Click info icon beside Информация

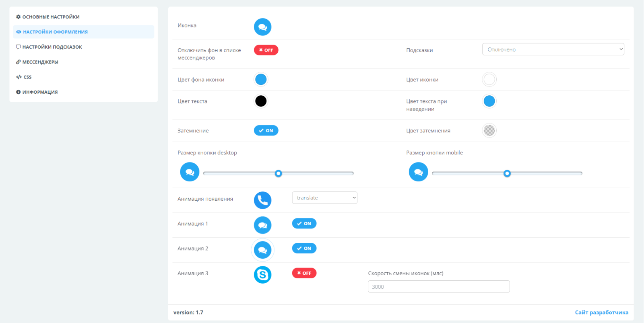(x=18, y=92)
